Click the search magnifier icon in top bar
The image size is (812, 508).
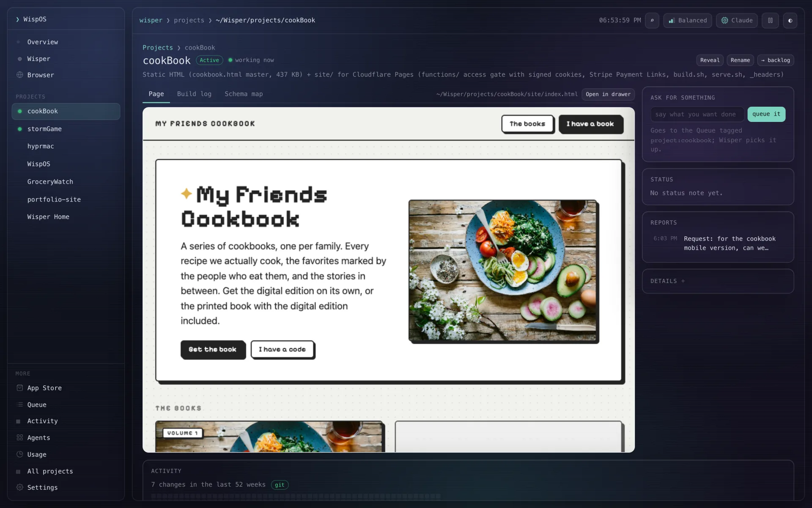652,20
